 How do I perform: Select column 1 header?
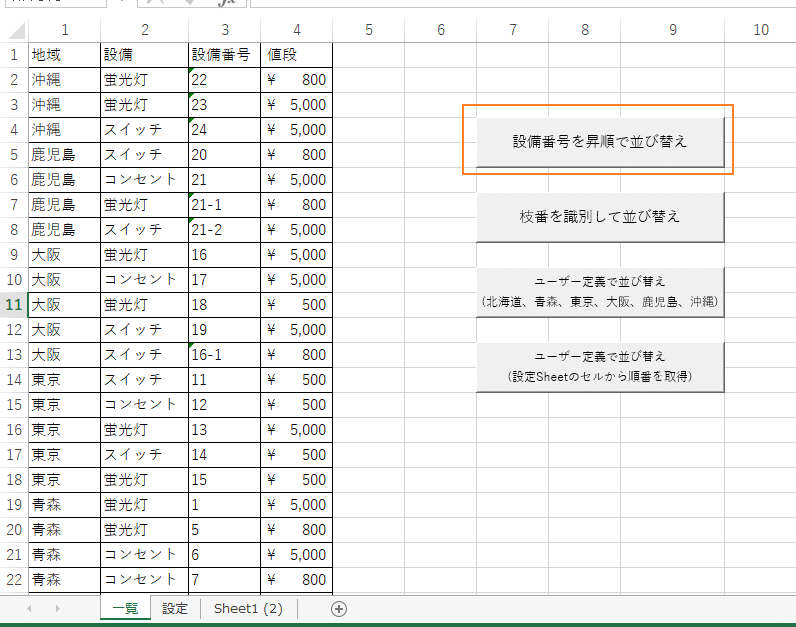point(64,30)
